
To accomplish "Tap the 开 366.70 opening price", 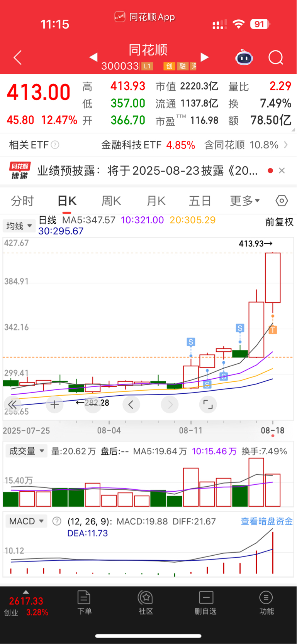I will [x=114, y=120].
